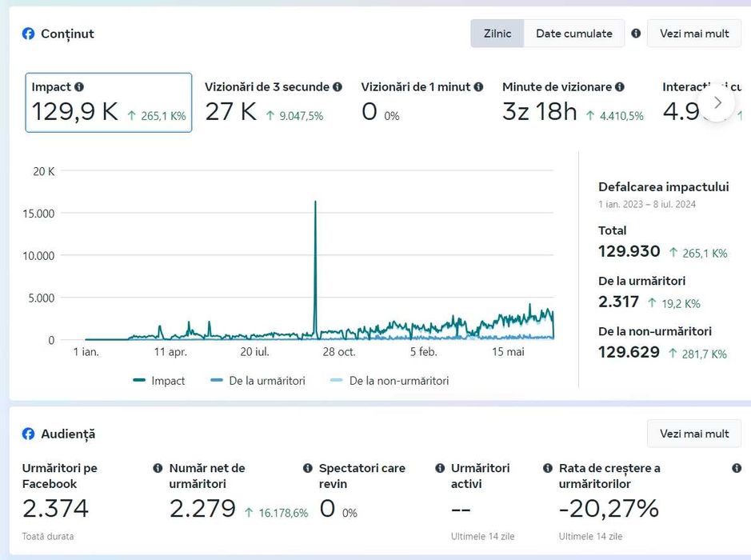Viewport: 751px width, 560px height.
Task: Click the Facebook logo beside Conținut
Action: click(28, 34)
